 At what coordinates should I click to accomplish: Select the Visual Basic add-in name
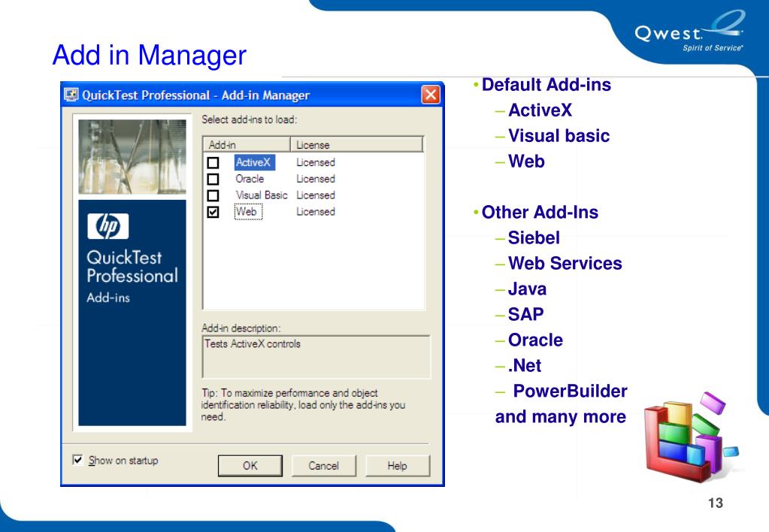tap(262, 195)
